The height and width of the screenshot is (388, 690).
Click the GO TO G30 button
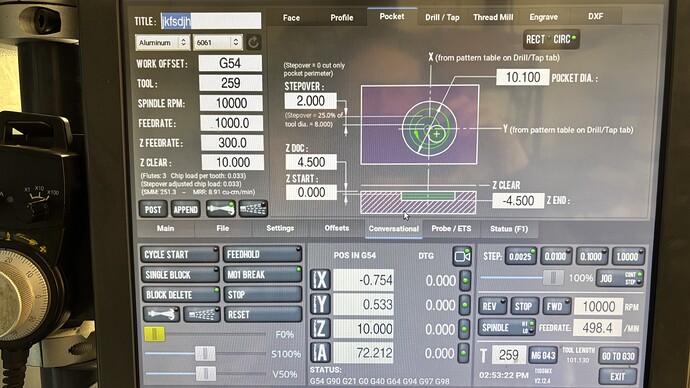coord(618,356)
